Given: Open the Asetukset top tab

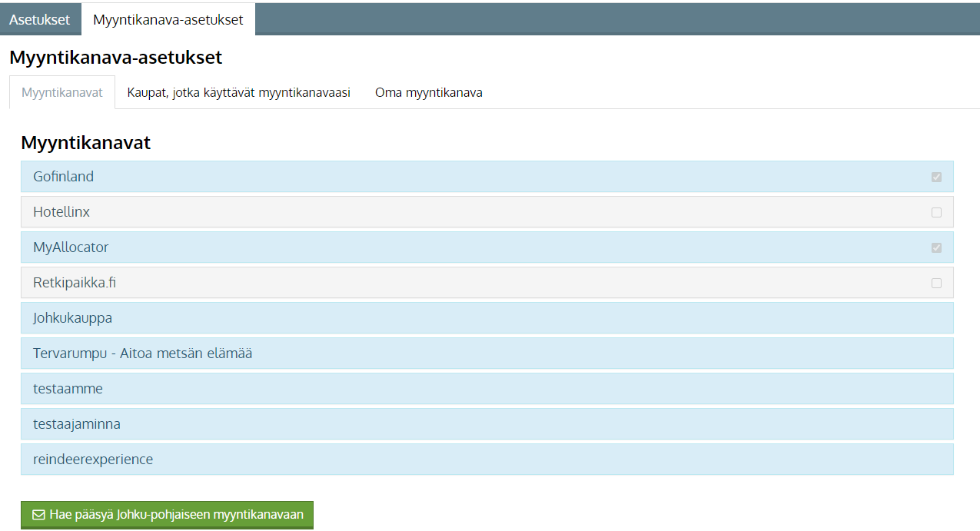Looking at the screenshot, I should [40, 20].
